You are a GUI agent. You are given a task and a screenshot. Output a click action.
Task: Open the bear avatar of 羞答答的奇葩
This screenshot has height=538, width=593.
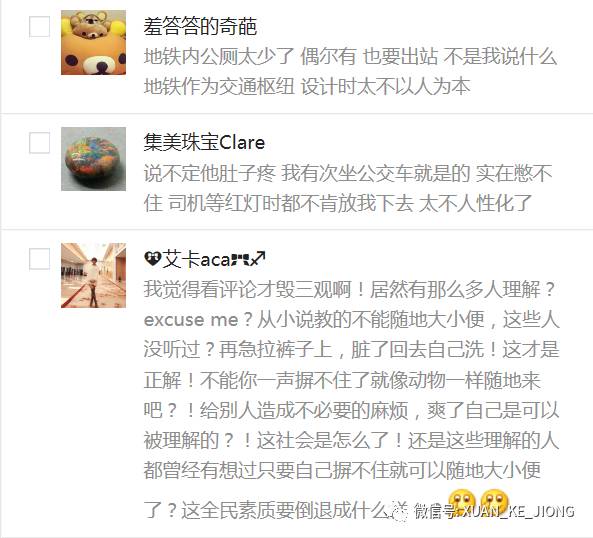(x=93, y=42)
